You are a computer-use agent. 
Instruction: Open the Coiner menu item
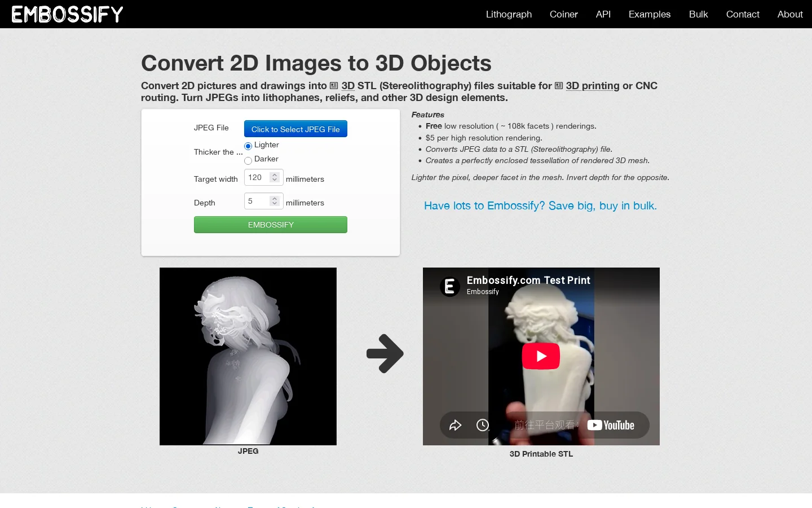point(564,14)
